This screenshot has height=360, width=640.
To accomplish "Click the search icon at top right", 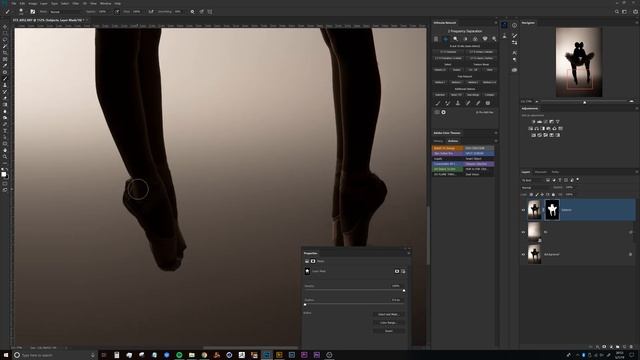I will pos(617,12).
